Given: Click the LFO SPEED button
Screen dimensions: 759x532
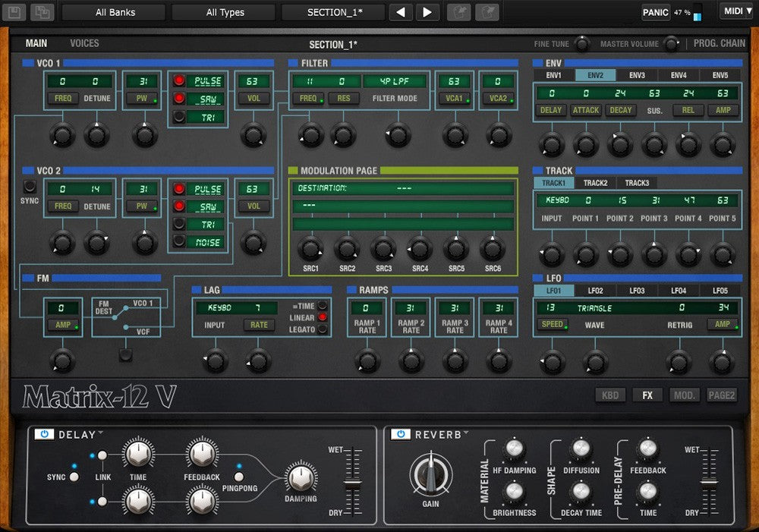Looking at the screenshot, I should click(x=553, y=324).
